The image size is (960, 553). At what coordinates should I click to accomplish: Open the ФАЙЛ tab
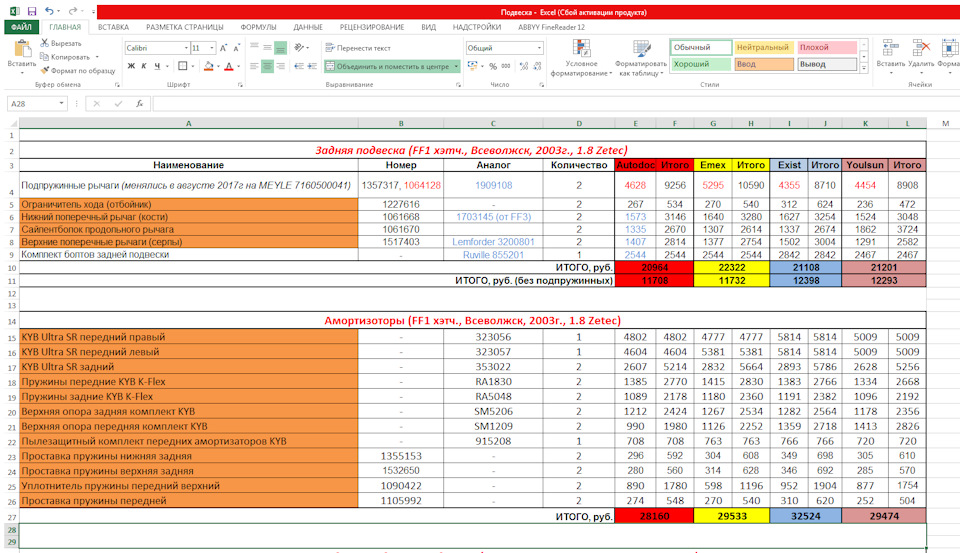(x=21, y=27)
